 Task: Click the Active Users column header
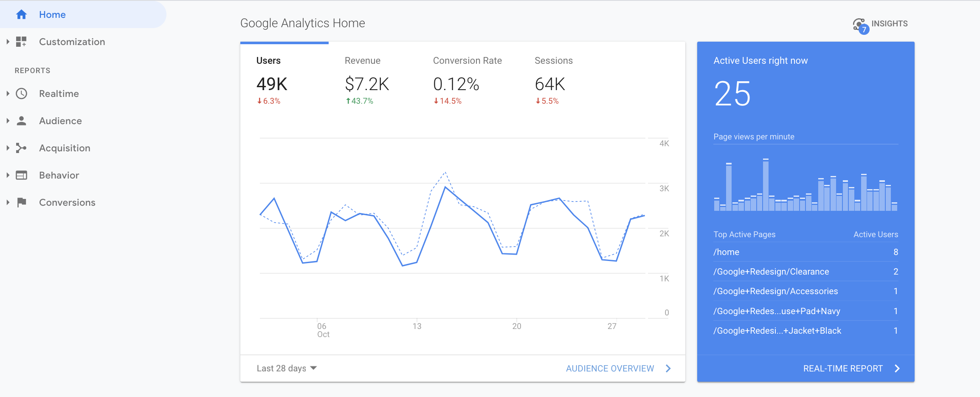(x=876, y=235)
